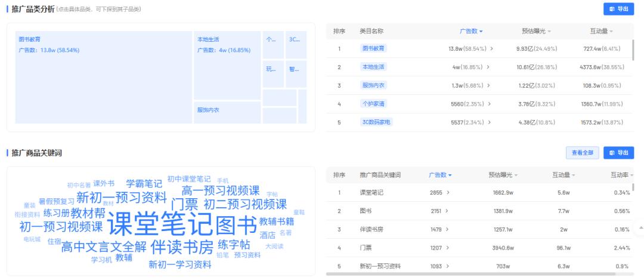
Task: Expand arrow beside 5537(2.34%) ad count
Action: (490, 122)
